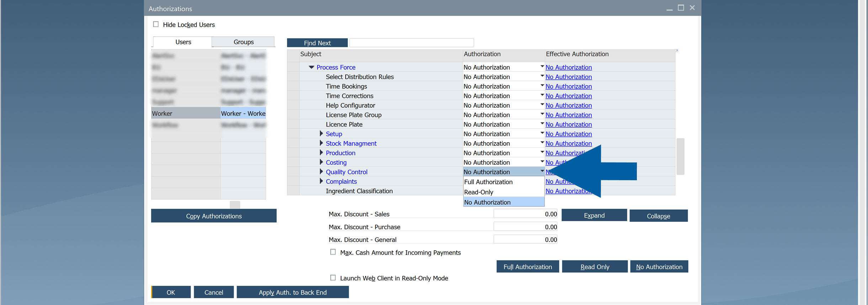Choose Read-Only from the dropdown list
Screen dimensions: 868x305
pyautogui.click(x=504, y=192)
